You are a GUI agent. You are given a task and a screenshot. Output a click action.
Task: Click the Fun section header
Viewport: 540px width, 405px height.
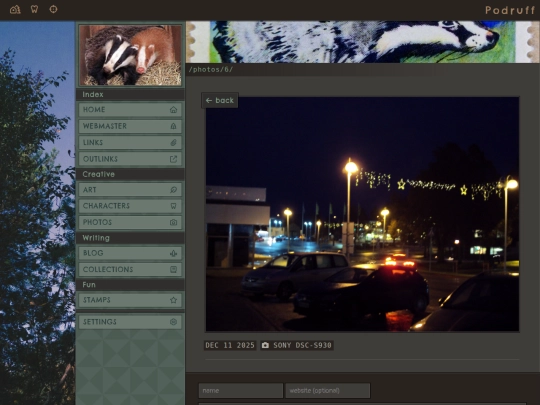tap(130, 285)
